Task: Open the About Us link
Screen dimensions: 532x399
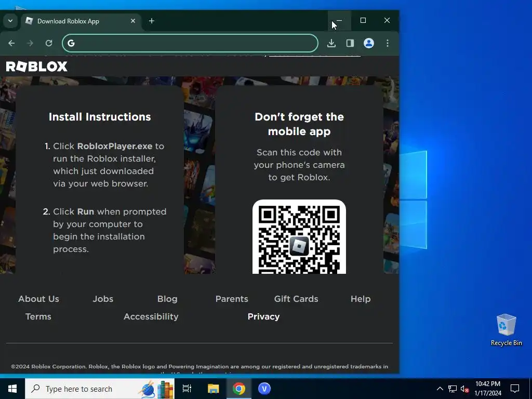Action: coord(38,299)
